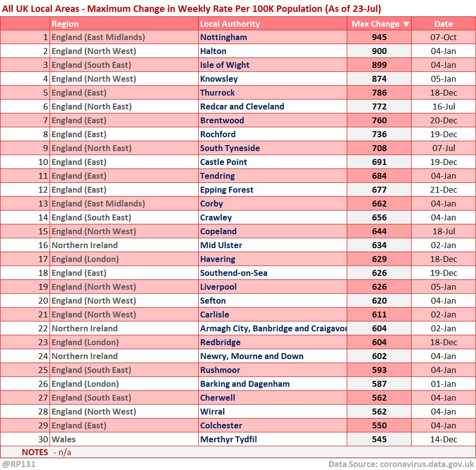Select the Isle of Wight entry

(224, 65)
